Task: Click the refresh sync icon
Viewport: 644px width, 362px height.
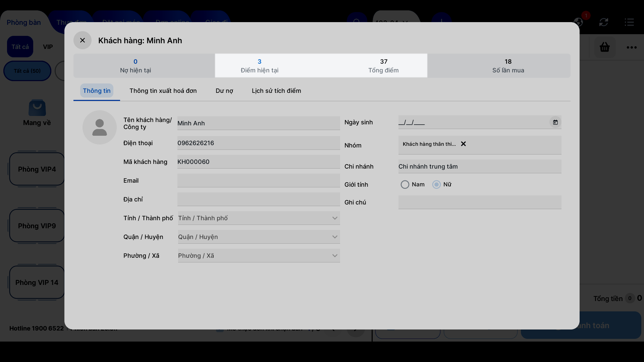Action: [x=604, y=22]
